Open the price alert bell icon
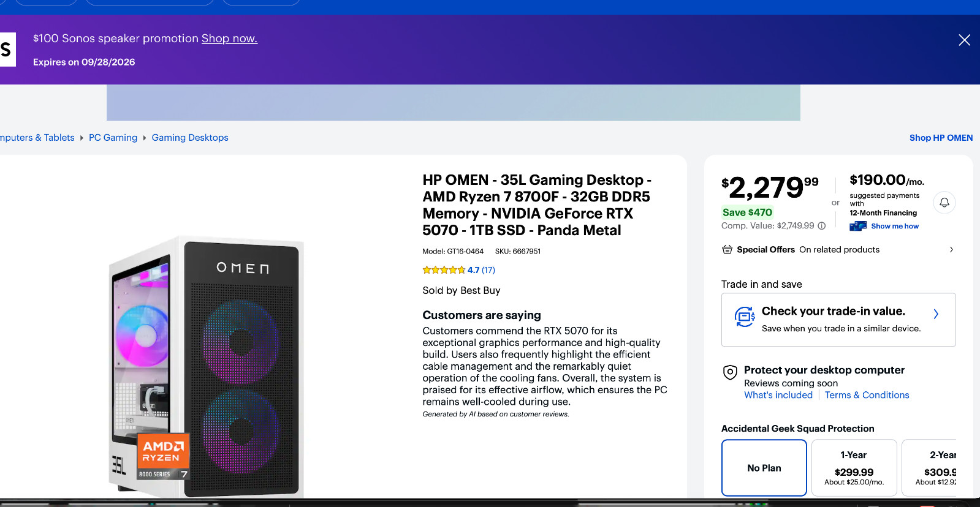 pos(944,203)
